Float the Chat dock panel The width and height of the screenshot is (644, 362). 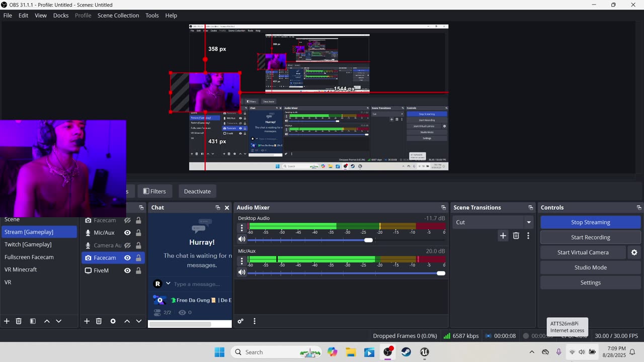coord(218,208)
